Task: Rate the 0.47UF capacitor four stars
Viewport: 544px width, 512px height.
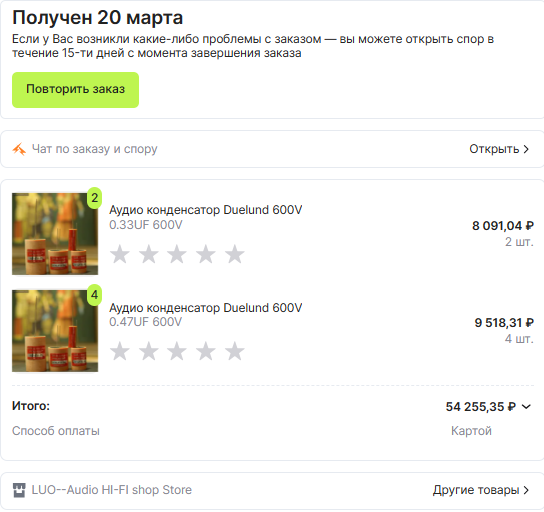Action: point(206,351)
